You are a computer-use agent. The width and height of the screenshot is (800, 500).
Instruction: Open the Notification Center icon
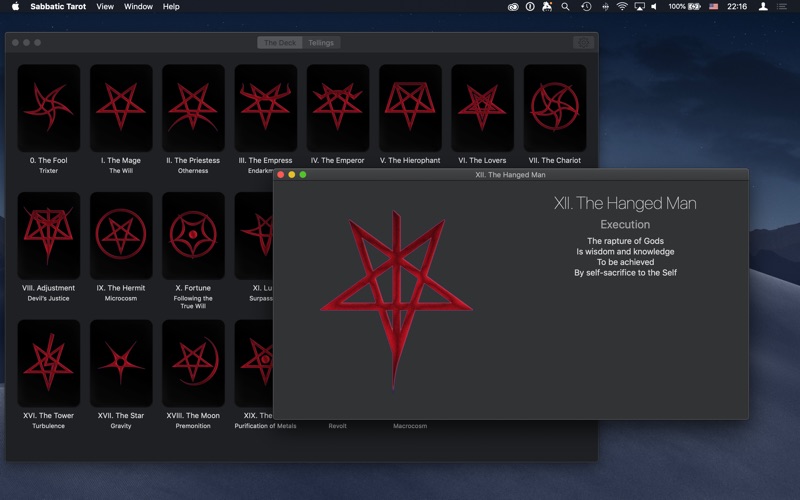coord(782,7)
